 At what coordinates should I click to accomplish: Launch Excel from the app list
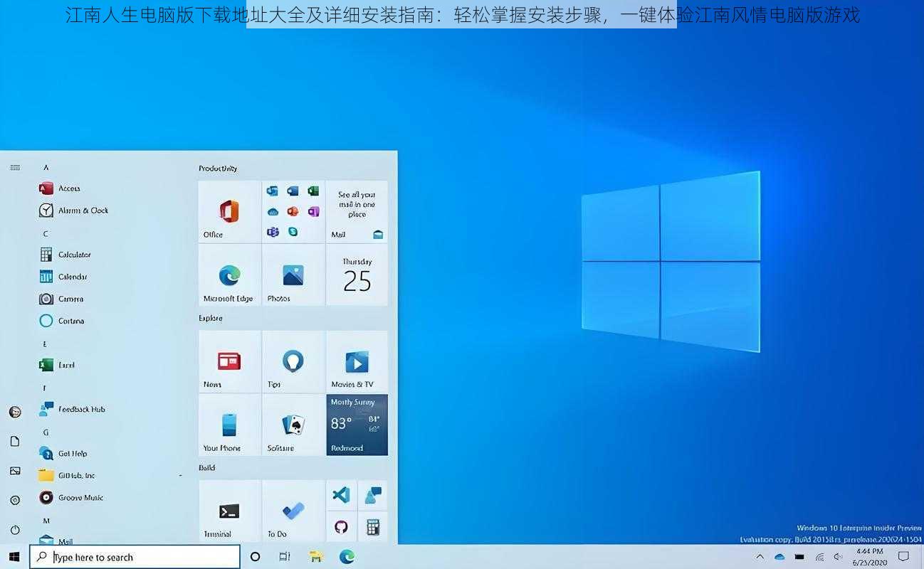57,365
